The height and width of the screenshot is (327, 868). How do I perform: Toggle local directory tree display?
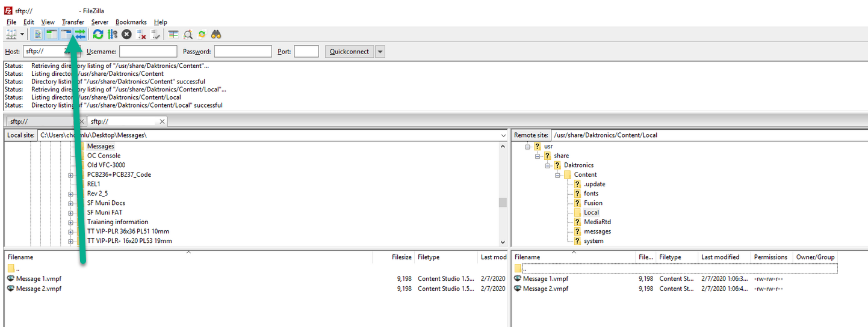pos(52,35)
